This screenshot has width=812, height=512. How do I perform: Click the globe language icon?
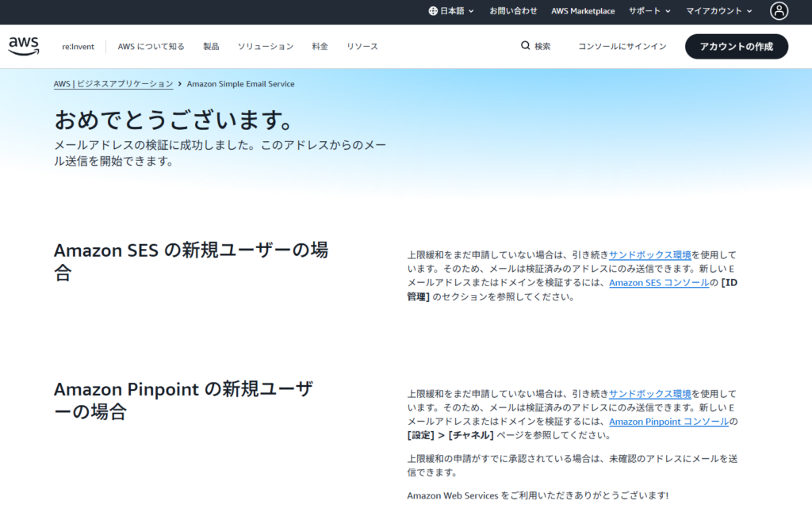coord(433,11)
